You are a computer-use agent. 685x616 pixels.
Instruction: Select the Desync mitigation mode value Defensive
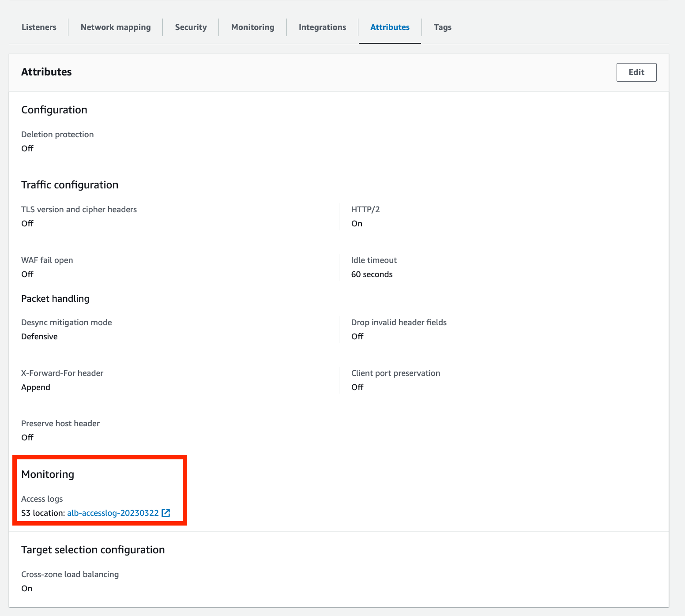(39, 336)
